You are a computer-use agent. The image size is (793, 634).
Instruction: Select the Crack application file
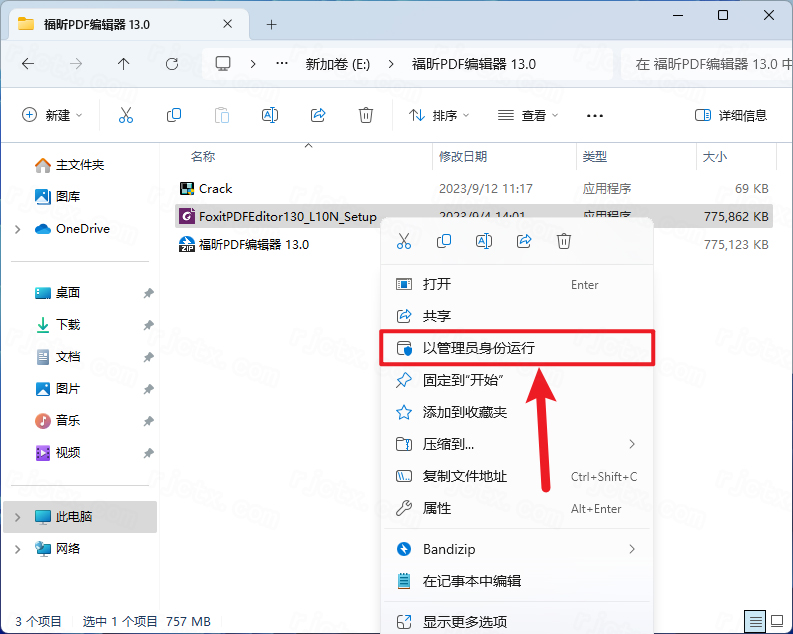pos(473,189)
